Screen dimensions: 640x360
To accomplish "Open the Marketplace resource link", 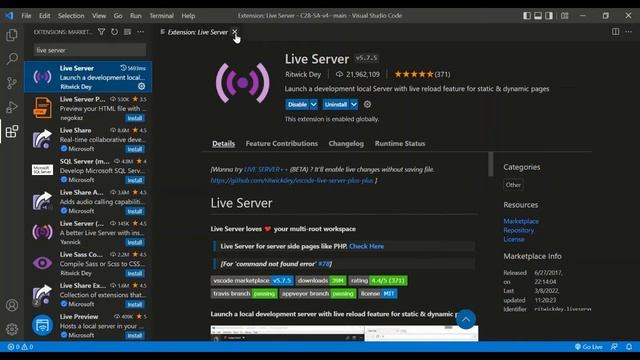I will 521,221.
